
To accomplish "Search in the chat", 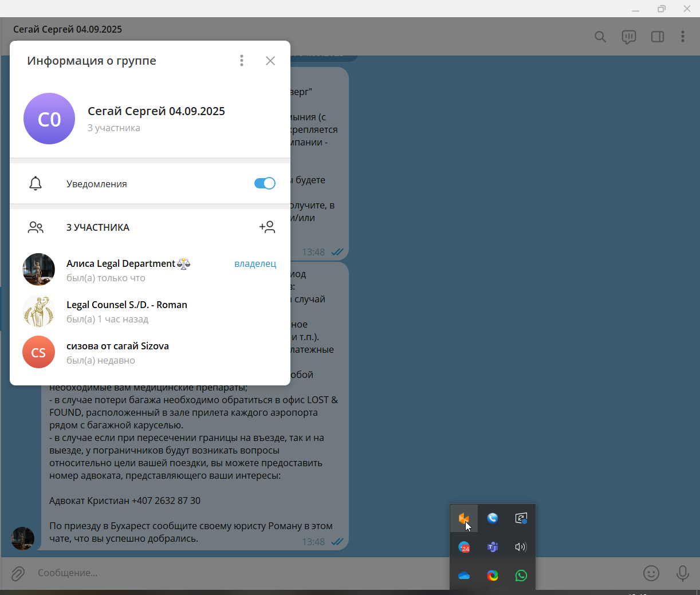I will point(600,37).
